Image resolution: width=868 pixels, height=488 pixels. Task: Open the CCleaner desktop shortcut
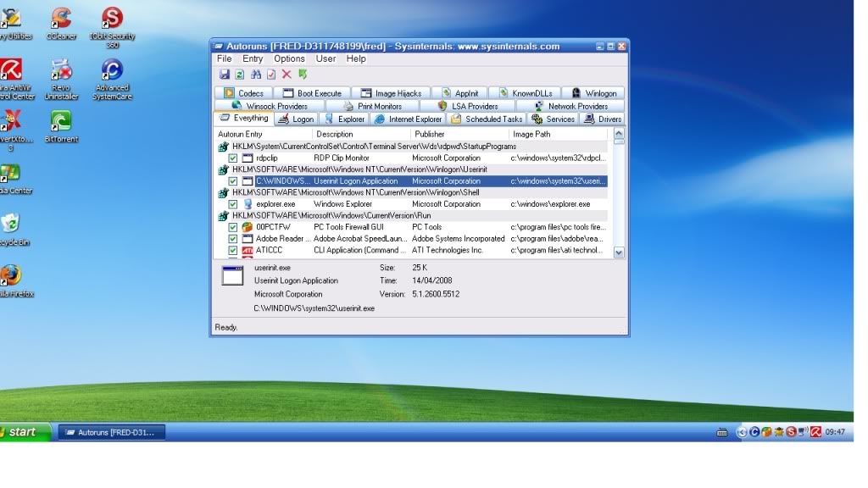[61, 19]
